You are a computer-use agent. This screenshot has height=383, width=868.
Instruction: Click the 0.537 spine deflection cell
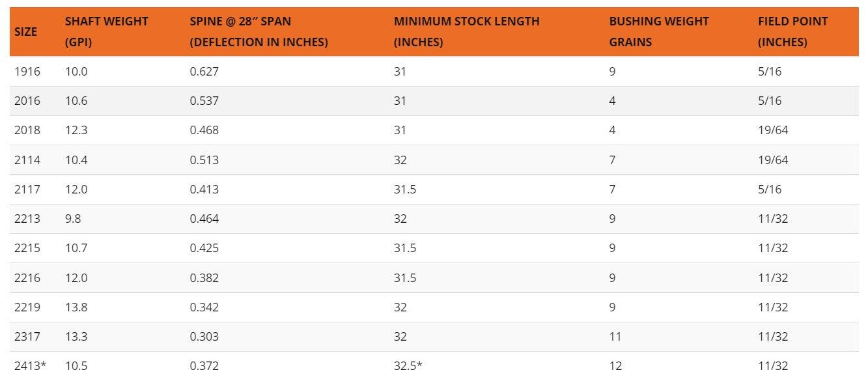point(204,101)
